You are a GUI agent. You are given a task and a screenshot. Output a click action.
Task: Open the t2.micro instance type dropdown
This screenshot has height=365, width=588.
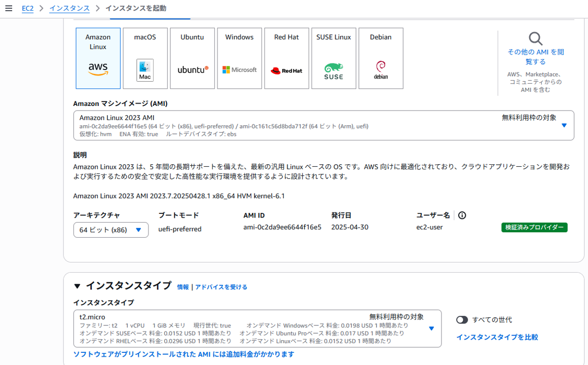click(x=258, y=328)
